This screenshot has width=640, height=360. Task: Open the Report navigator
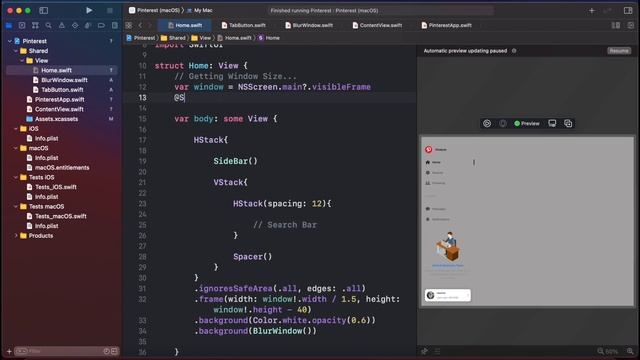tap(115, 25)
